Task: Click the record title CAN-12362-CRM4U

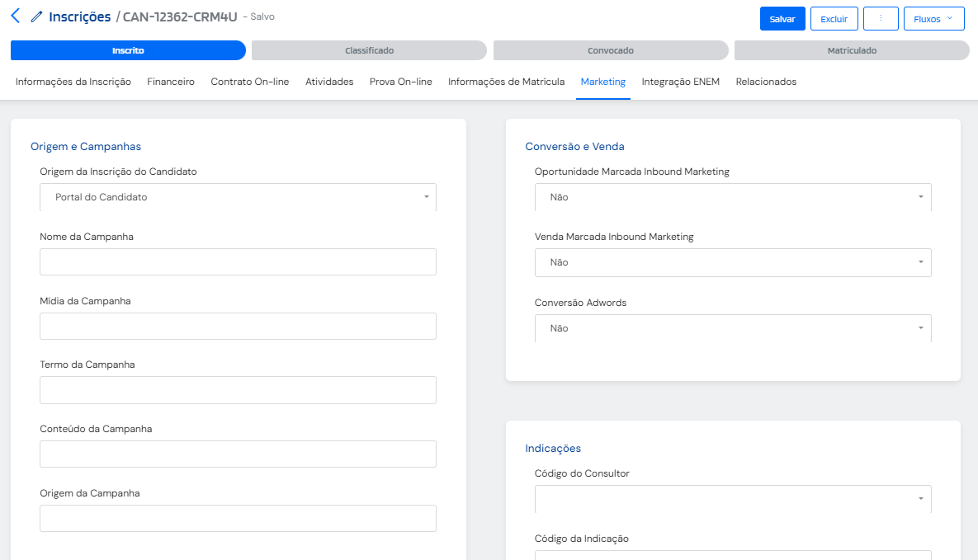Action: point(180,16)
